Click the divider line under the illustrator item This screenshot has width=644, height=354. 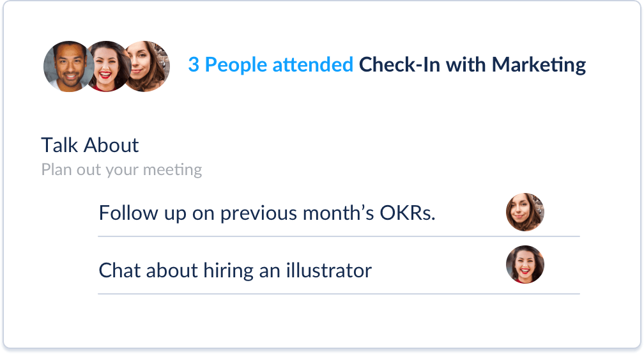pos(339,294)
